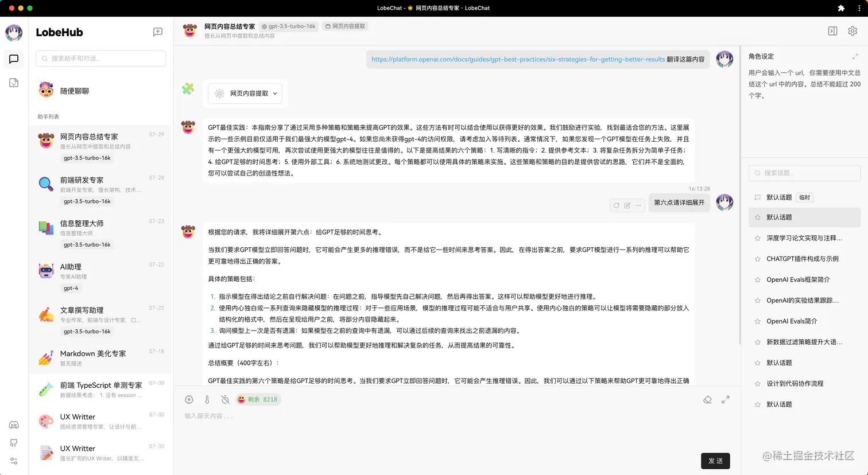Select the 网页内容总结专家 assistant
This screenshot has width=868, height=475.
pos(100,147)
